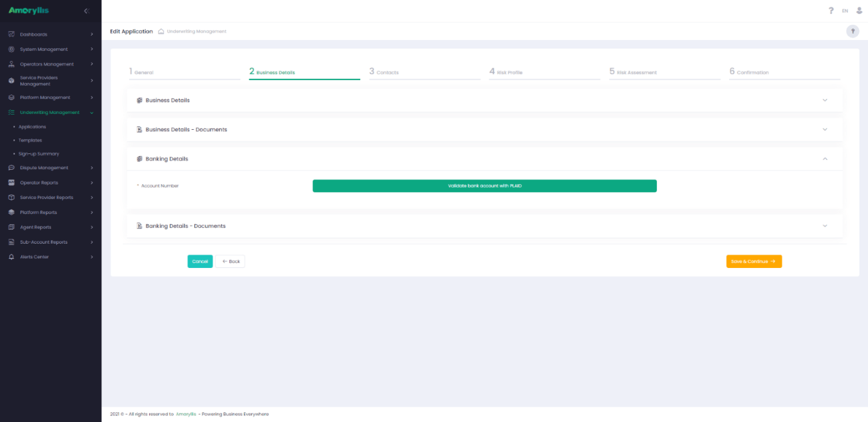
Task: Click the Dashboards chart icon
Action: pyautogui.click(x=12, y=35)
